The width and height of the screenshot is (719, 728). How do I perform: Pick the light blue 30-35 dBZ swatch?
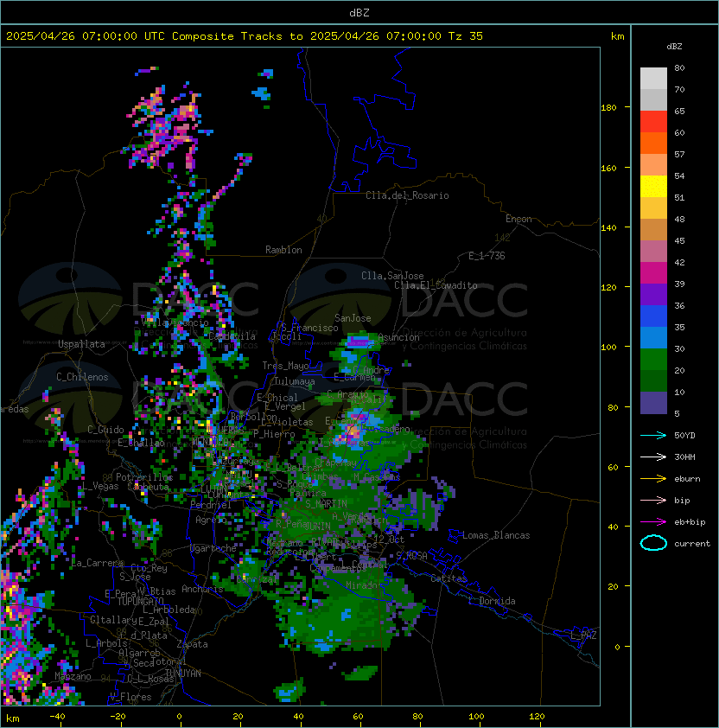[x=653, y=338]
